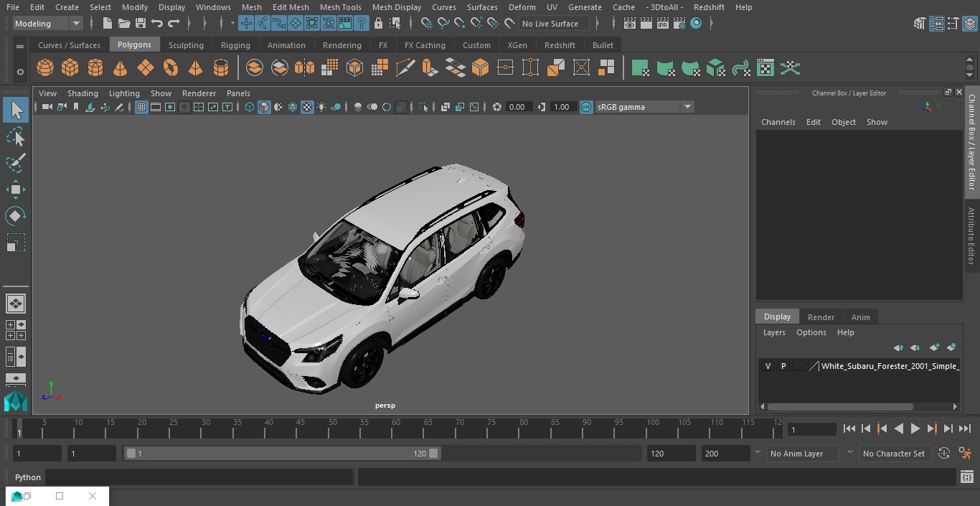Click the layer list horizontal scrollbar

[840, 406]
